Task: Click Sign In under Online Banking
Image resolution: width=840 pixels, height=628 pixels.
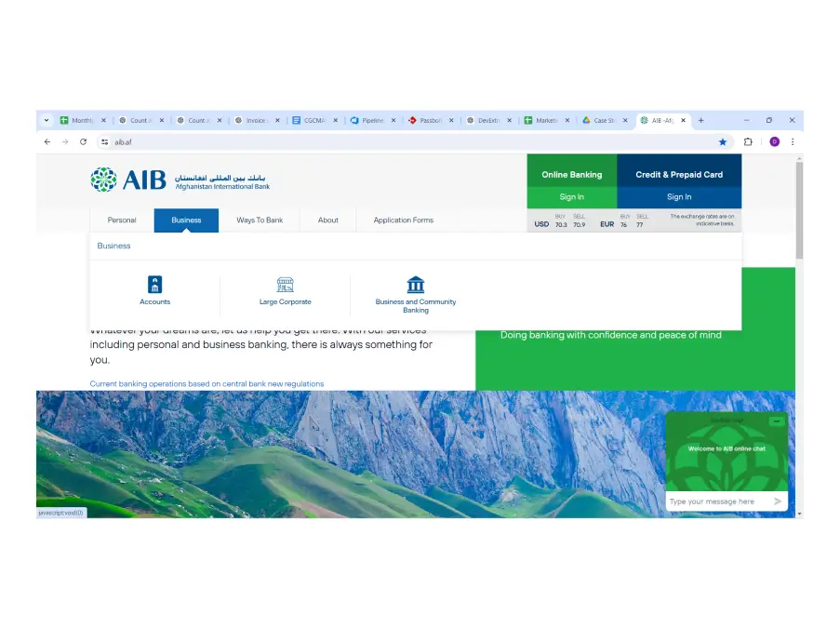Action: tap(571, 197)
